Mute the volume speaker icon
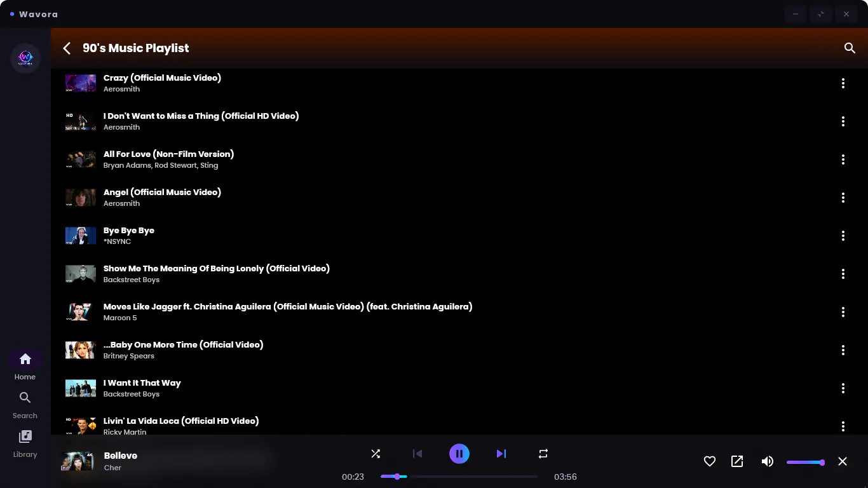The width and height of the screenshot is (868, 488). coord(768,461)
